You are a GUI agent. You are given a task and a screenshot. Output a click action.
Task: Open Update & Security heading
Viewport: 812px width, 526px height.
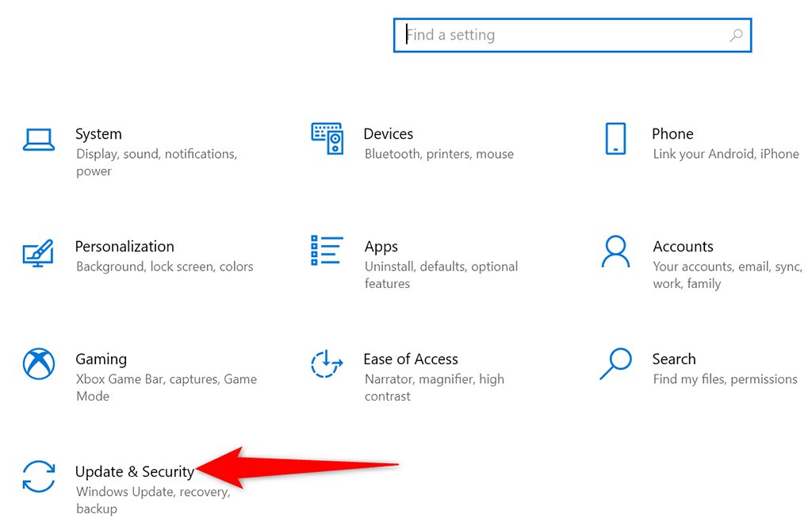134,472
